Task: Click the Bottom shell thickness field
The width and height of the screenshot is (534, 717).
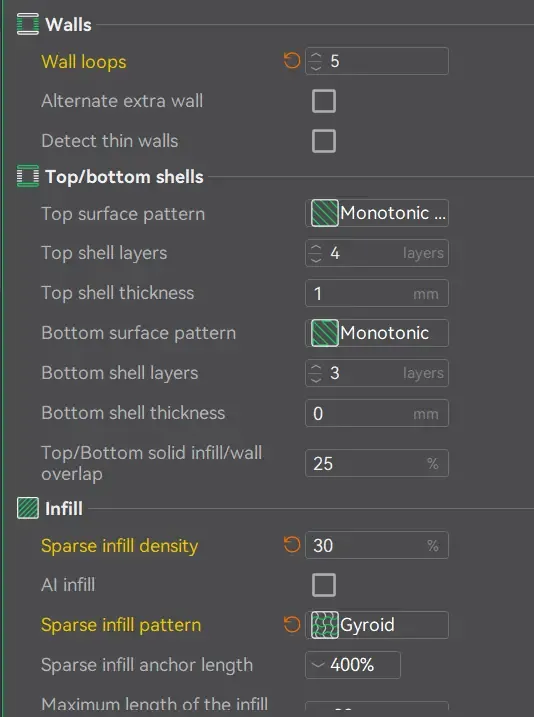Action: (377, 413)
